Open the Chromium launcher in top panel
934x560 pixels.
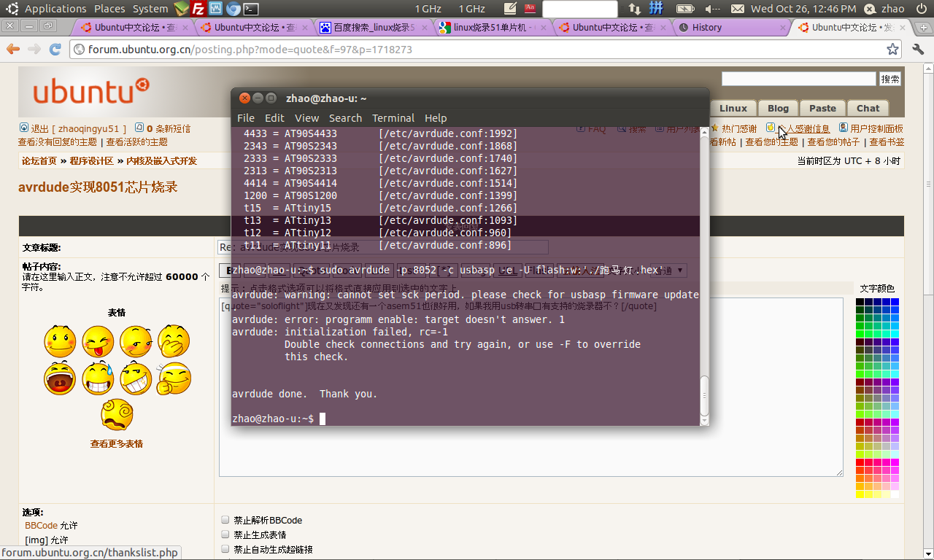click(233, 9)
